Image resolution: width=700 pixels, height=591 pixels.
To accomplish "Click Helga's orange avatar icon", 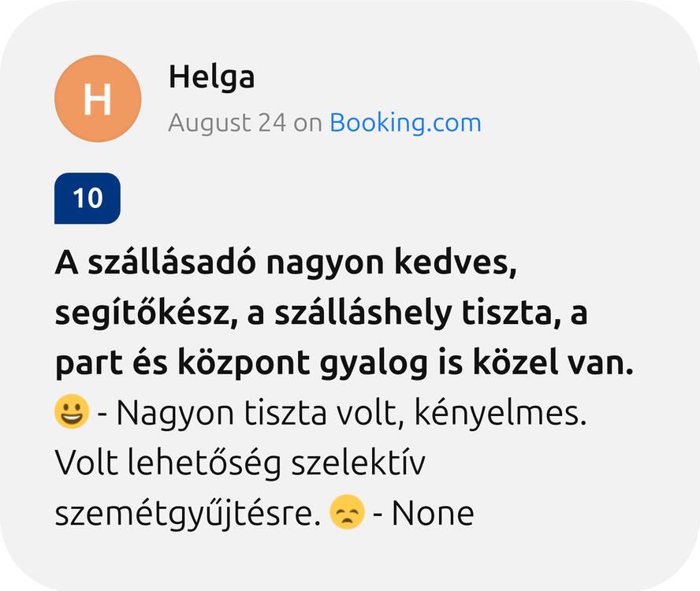I will coord(98,99).
